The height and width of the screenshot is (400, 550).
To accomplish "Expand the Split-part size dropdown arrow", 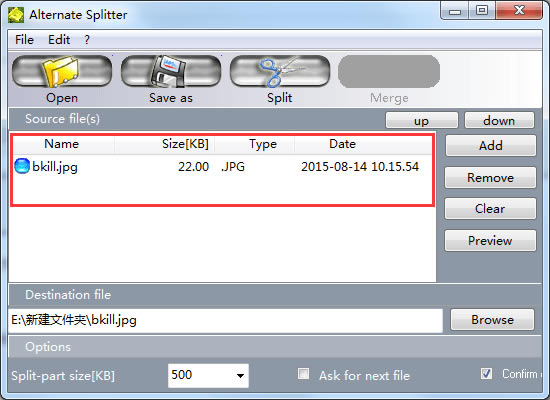I will [240, 375].
